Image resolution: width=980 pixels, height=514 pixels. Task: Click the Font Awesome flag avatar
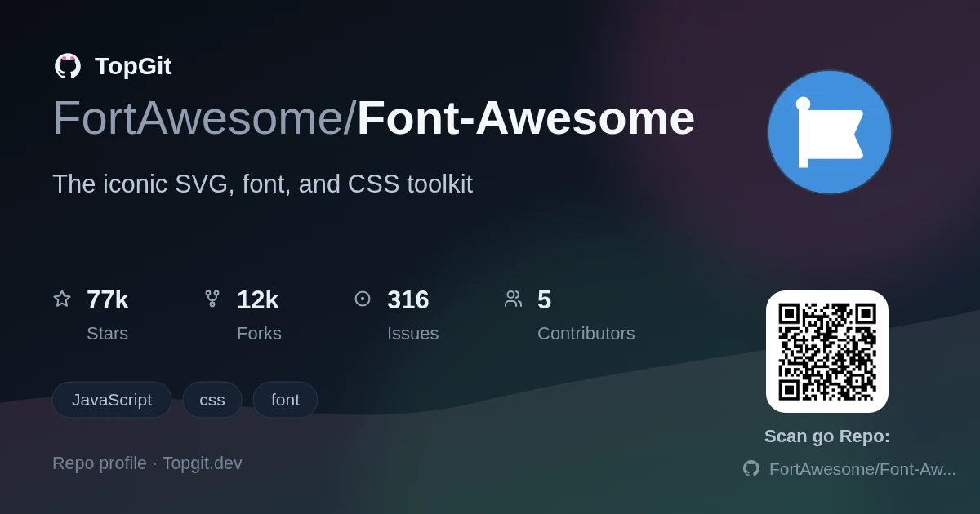coord(829,132)
